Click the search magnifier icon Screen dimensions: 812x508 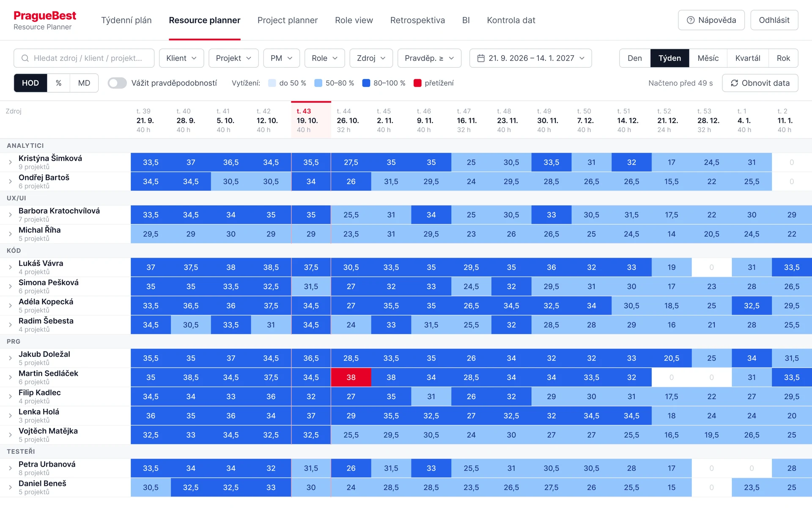25,58
